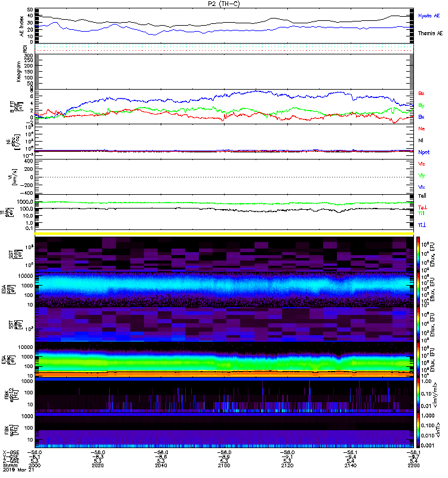The height and width of the screenshot is (478, 448).
Task: Select the '2020' time tick label
Action: click(97, 465)
